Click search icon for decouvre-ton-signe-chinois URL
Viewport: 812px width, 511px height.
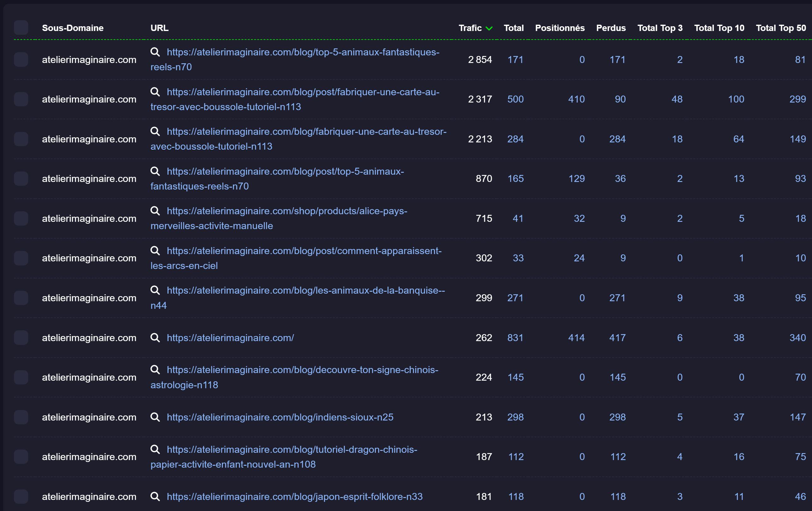pyautogui.click(x=155, y=370)
